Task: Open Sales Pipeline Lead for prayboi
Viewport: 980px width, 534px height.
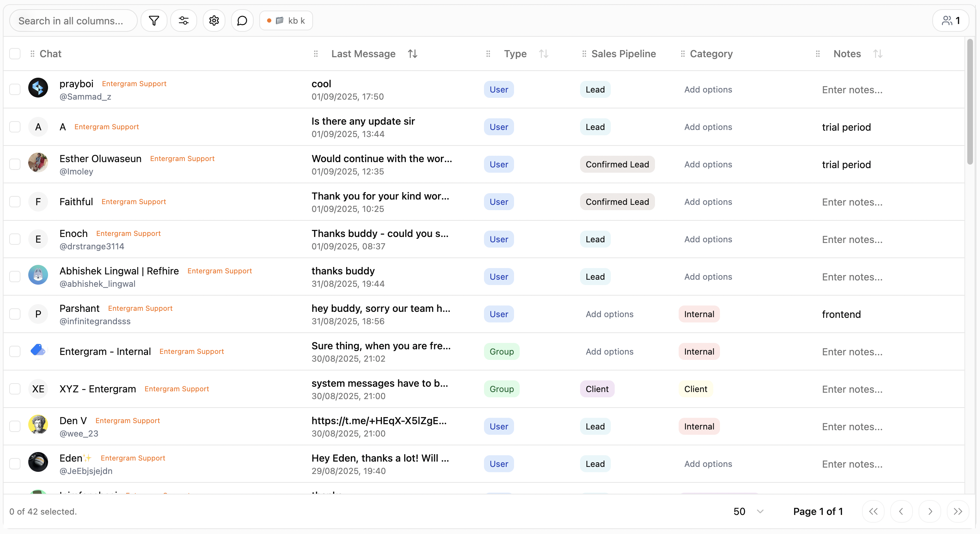Action: click(x=595, y=89)
